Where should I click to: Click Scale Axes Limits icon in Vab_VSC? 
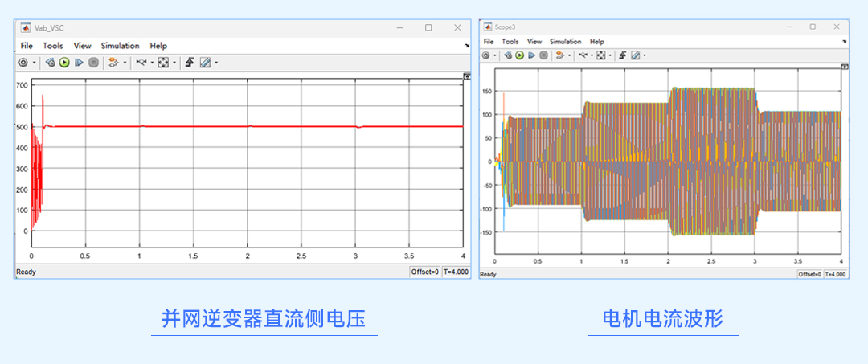pyautogui.click(x=163, y=63)
